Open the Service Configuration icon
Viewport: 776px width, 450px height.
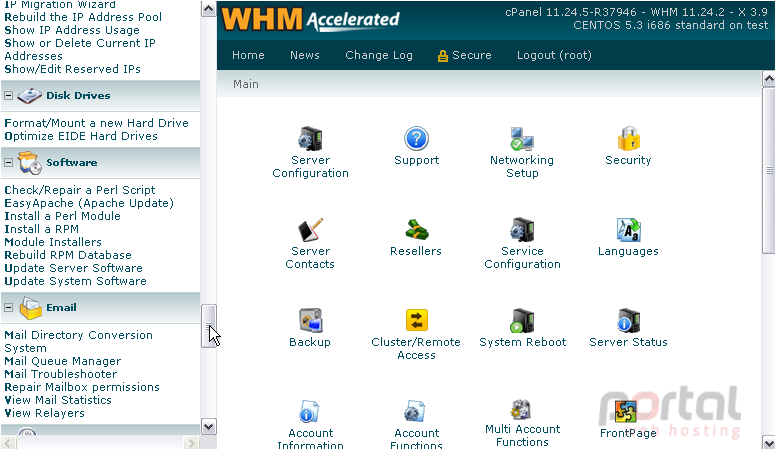(x=522, y=230)
